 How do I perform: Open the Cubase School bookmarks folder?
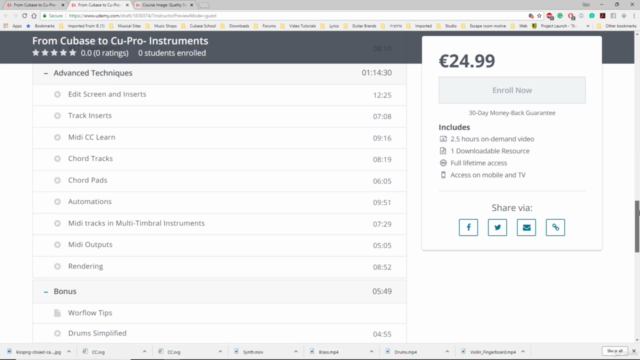[199, 26]
